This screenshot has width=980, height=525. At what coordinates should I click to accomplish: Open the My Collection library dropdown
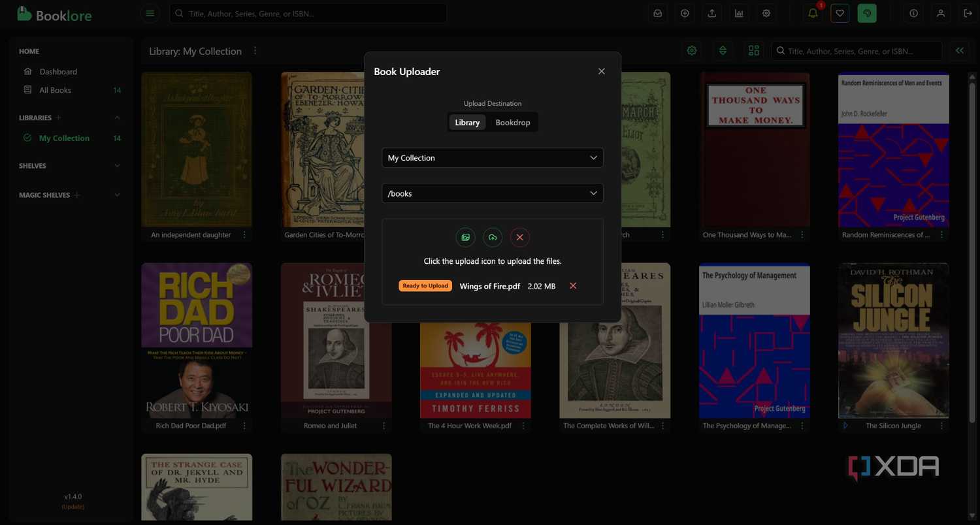(492, 158)
